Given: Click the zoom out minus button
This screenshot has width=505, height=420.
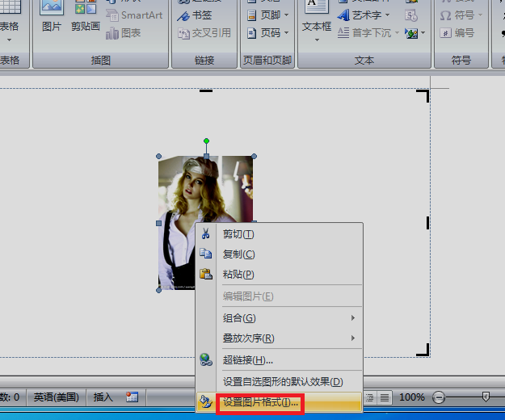Looking at the screenshot, I should 438,397.
